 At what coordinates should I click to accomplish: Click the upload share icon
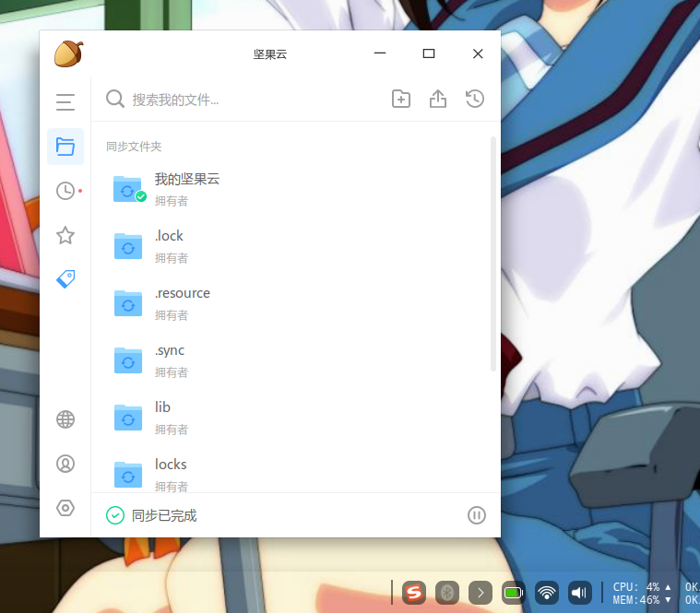click(x=438, y=99)
